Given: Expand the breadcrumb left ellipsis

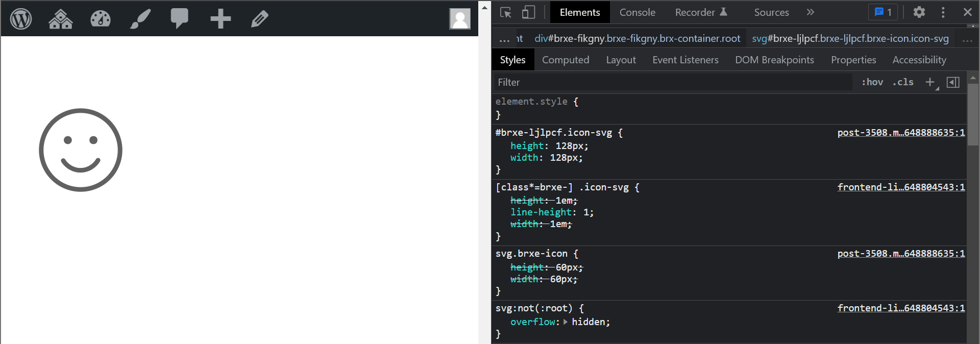Looking at the screenshot, I should tap(504, 39).
